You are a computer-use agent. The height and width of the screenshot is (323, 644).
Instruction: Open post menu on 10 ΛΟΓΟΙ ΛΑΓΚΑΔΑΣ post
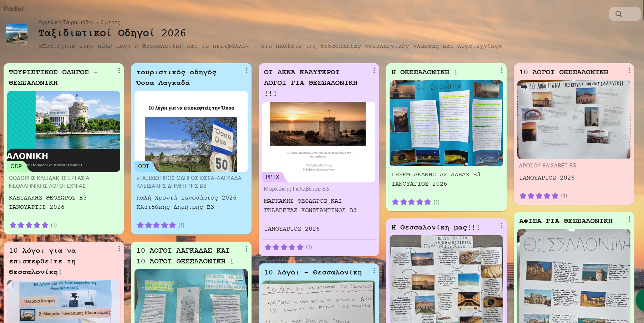(x=247, y=249)
